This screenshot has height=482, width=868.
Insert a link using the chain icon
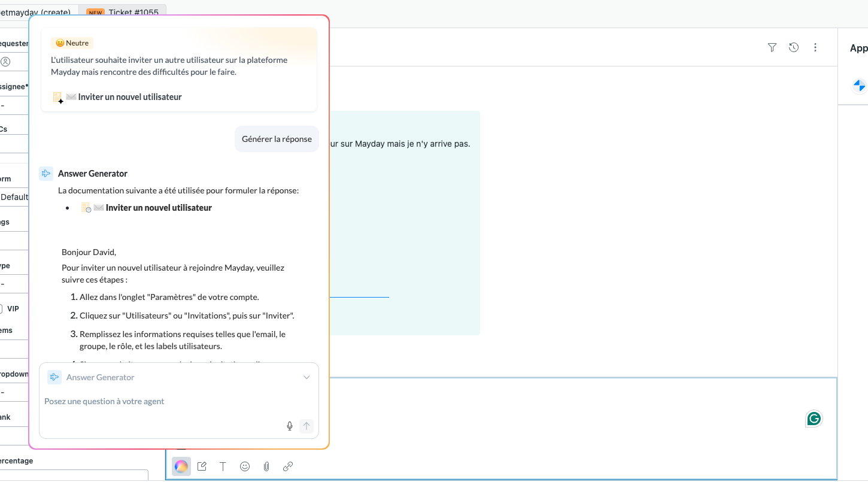coord(288,466)
